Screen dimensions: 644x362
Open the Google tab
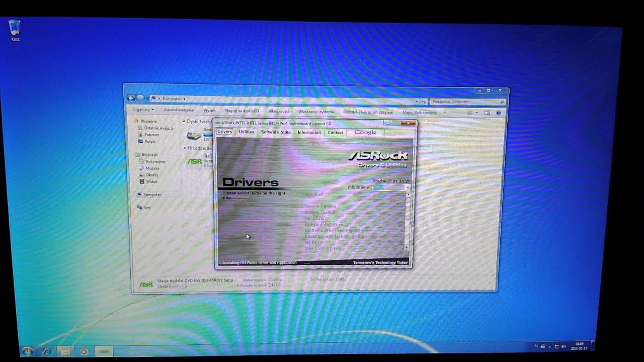coord(365,132)
